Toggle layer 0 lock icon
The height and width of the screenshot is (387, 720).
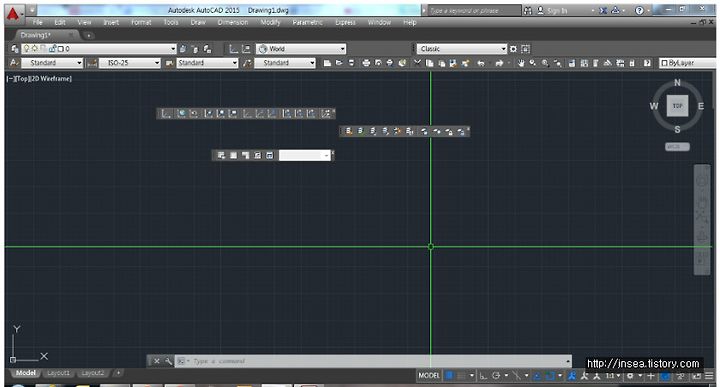(52, 48)
